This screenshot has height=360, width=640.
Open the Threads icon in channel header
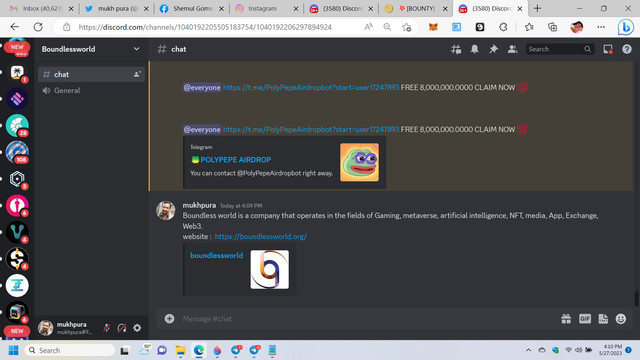tap(456, 49)
